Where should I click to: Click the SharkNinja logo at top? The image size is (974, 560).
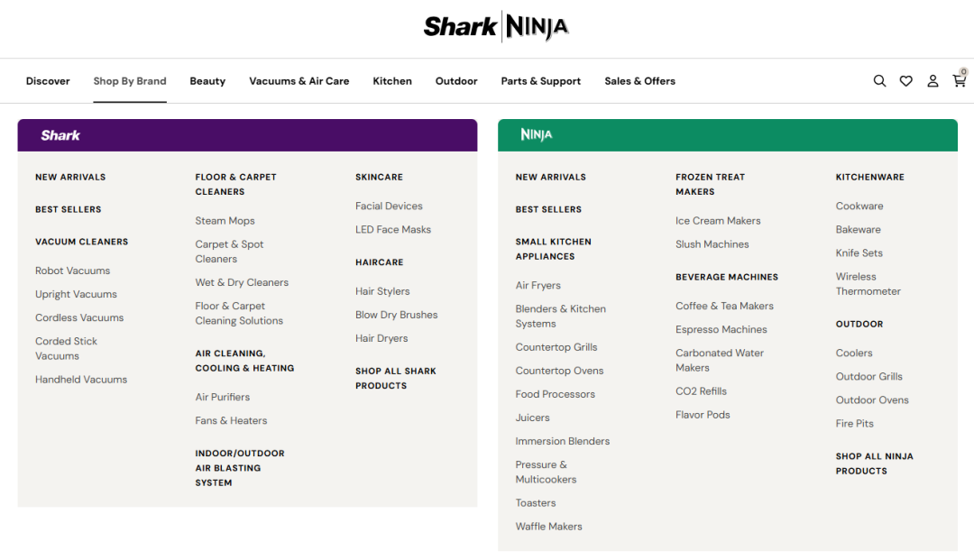(x=496, y=27)
